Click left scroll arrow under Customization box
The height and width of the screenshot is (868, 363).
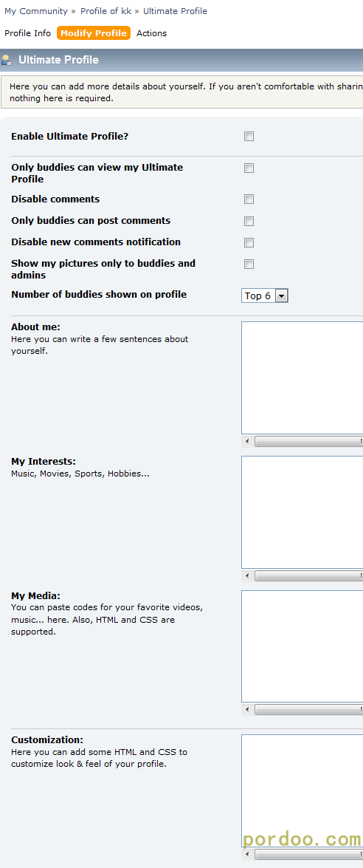tap(247, 855)
